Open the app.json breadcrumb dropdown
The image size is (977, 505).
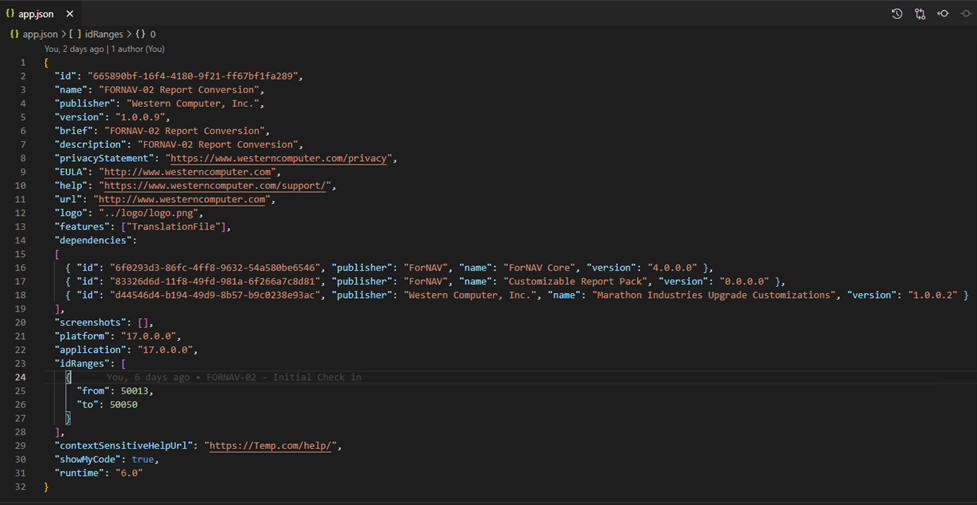[x=40, y=33]
